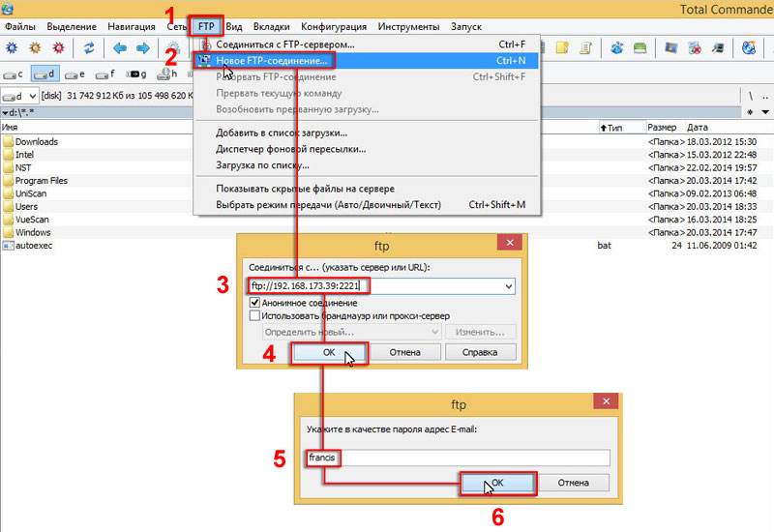This screenshot has height=532, width=774.
Task: Click the Total Commander title bar icon
Action: coord(7,9)
